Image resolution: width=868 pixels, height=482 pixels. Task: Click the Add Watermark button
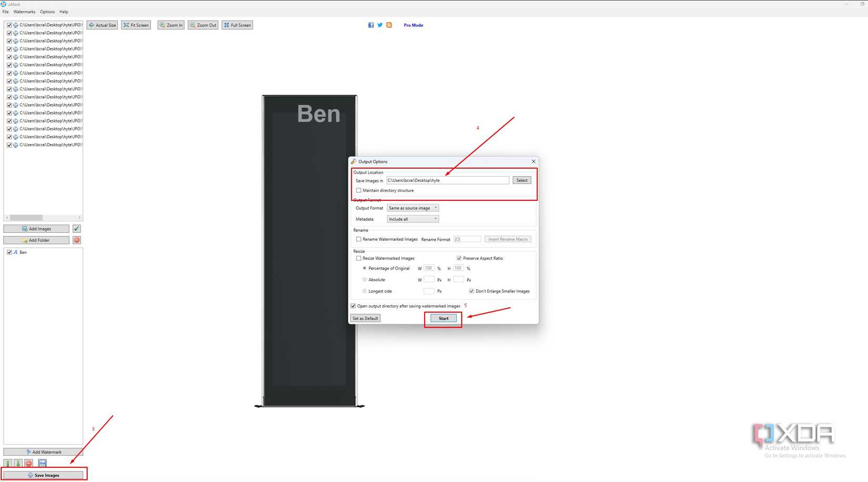click(x=43, y=452)
